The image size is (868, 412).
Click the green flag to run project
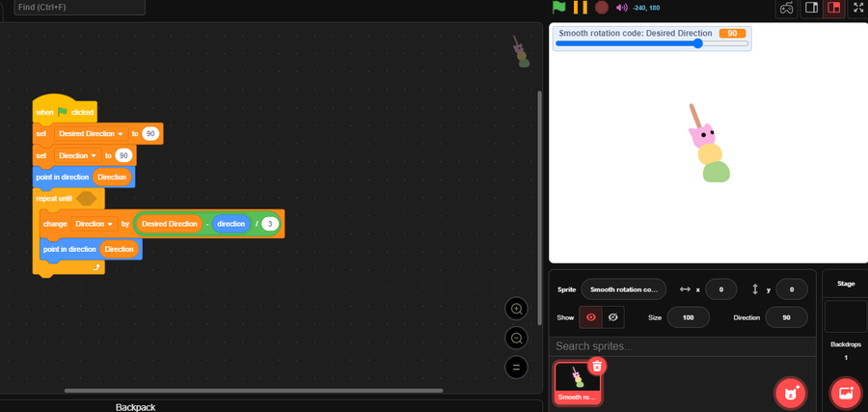559,7
